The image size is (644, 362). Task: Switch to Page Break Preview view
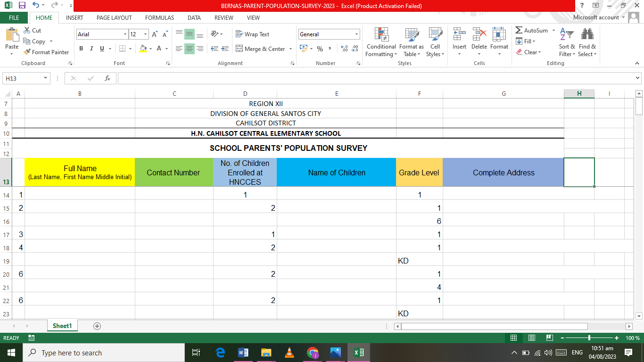tap(549, 338)
